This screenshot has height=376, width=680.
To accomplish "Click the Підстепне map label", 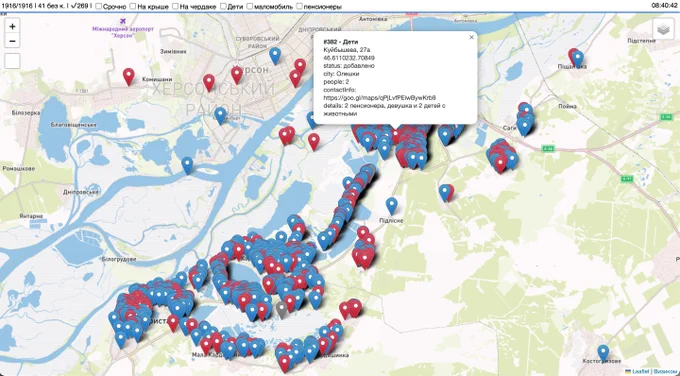I will pos(642,41).
